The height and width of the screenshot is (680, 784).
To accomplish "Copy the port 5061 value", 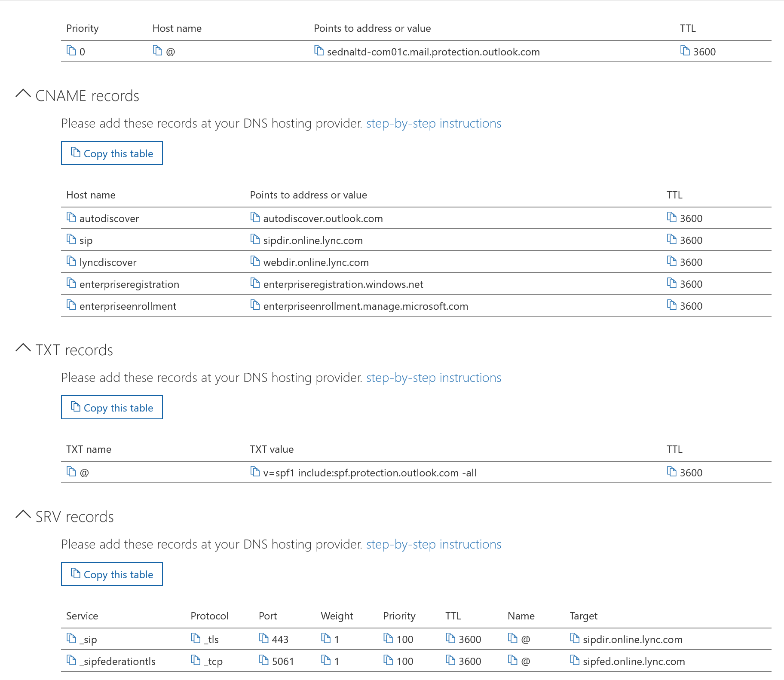I will tap(263, 661).
